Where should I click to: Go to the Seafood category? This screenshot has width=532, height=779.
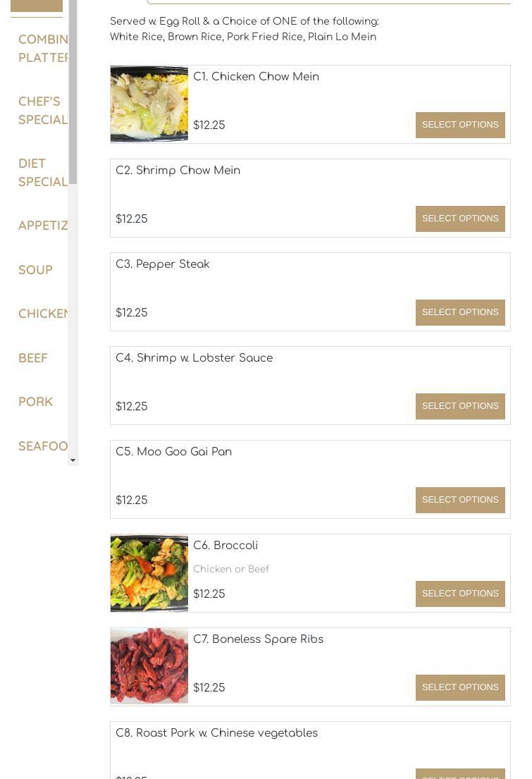(42, 446)
